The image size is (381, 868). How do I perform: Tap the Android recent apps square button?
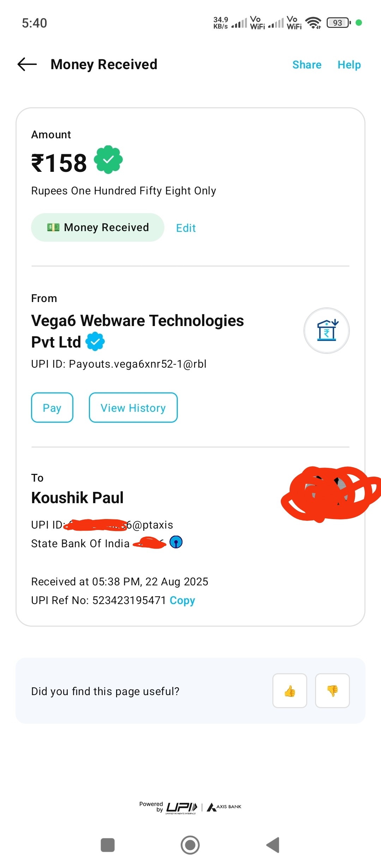108,845
